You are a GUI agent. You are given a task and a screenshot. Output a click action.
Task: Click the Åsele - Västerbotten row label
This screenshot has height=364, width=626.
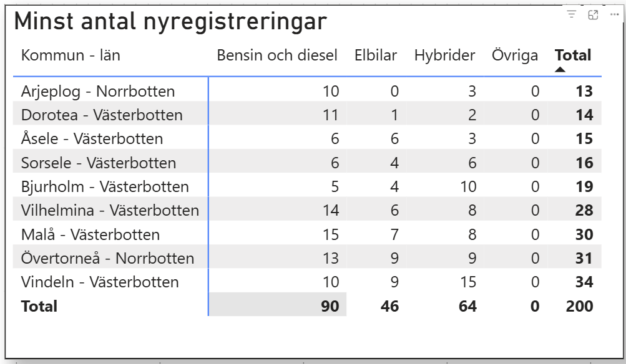click(x=92, y=139)
